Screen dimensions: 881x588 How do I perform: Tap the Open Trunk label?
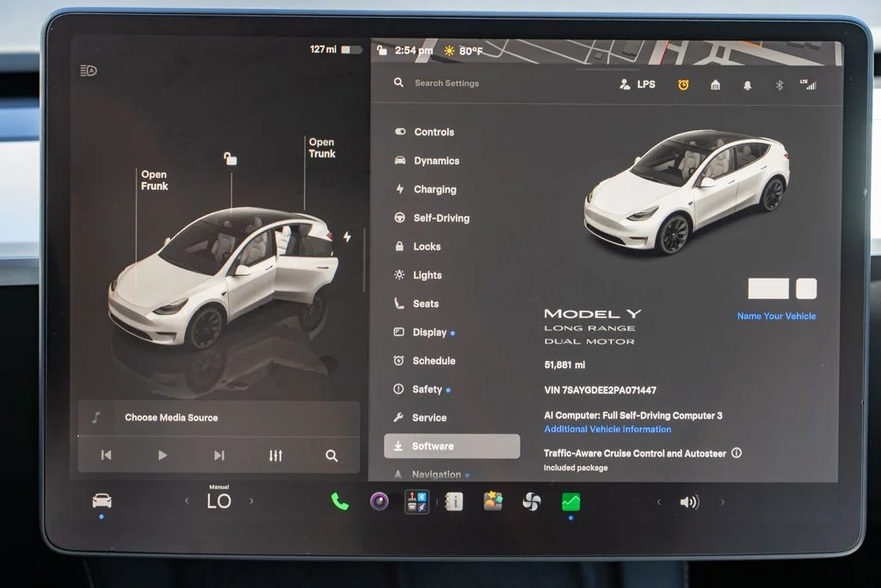[x=322, y=148]
